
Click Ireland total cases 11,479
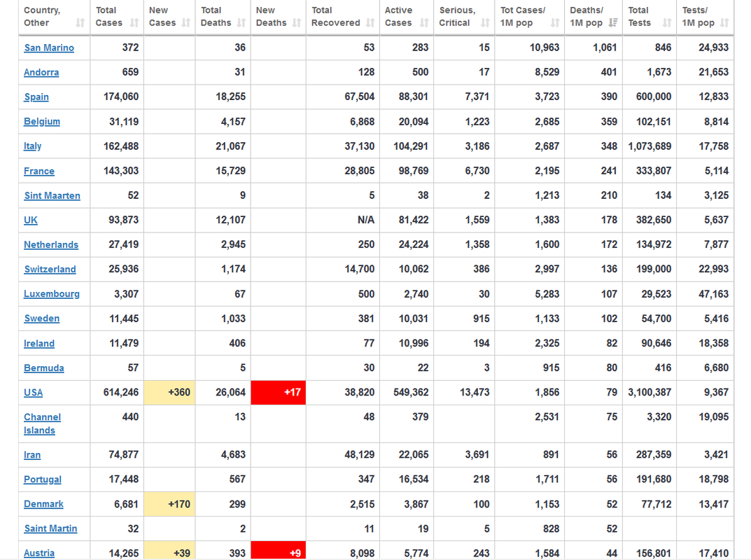pyautogui.click(x=124, y=343)
